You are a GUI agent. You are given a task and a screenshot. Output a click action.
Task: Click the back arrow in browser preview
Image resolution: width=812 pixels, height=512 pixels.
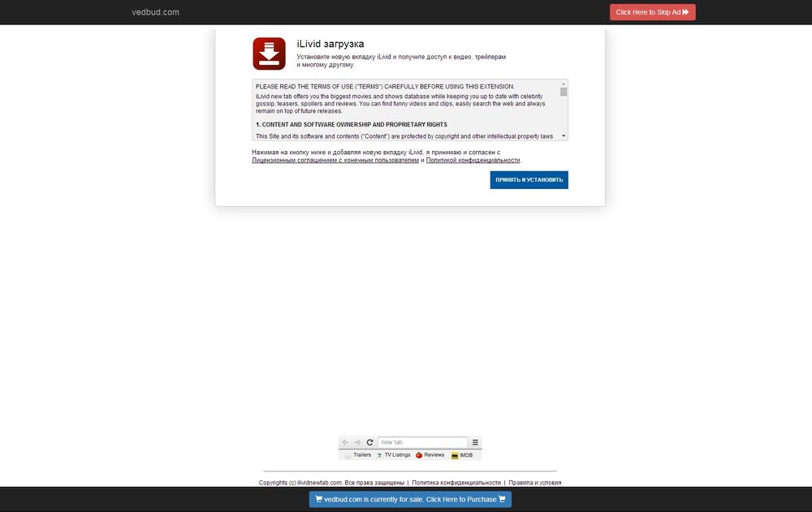coord(345,443)
